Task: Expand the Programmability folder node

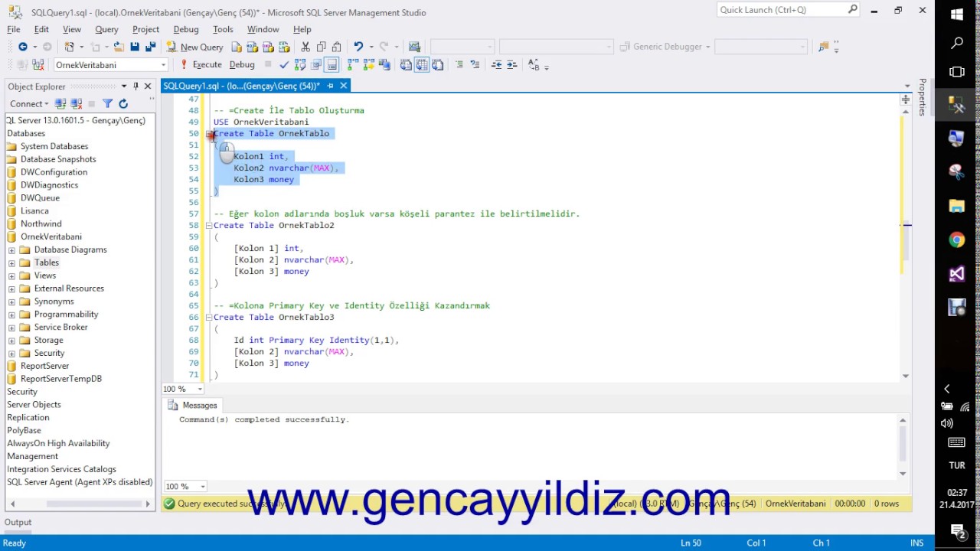Action: (x=11, y=315)
